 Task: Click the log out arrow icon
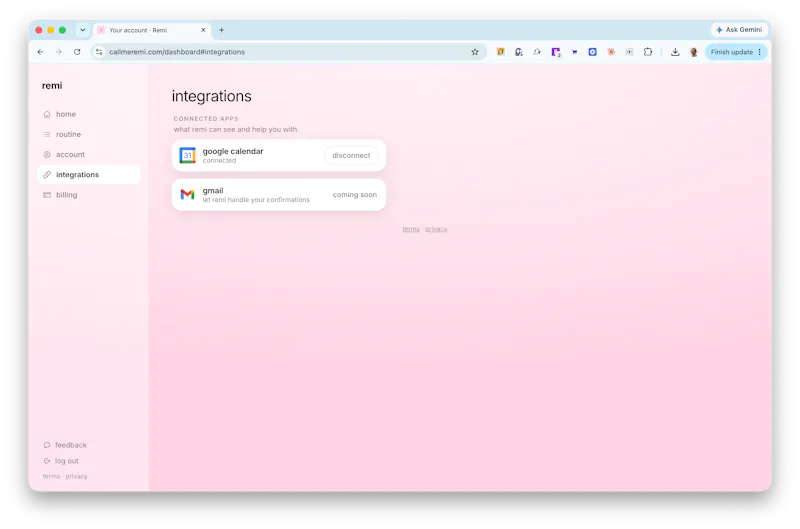[x=47, y=461]
